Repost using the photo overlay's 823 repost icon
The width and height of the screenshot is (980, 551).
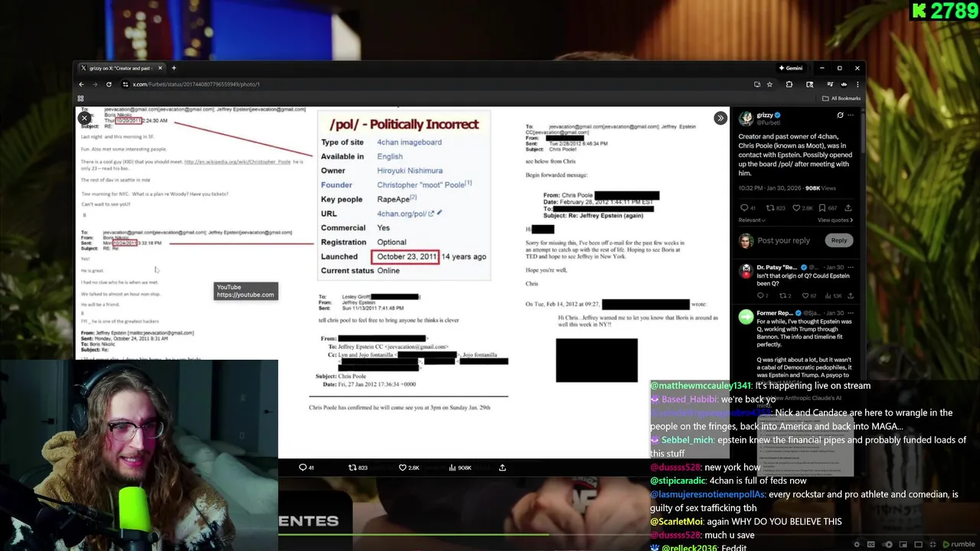tap(358, 468)
